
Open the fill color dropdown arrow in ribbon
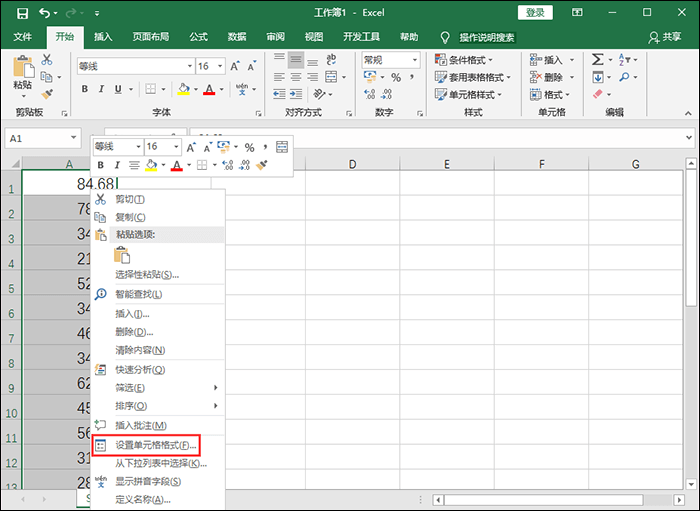(196, 89)
